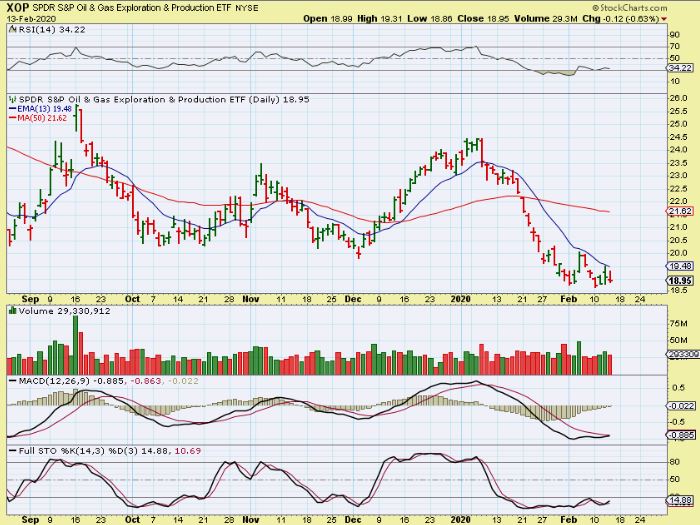
Task: Click the tallest green volume bar in mid-September
Action: pos(75,345)
